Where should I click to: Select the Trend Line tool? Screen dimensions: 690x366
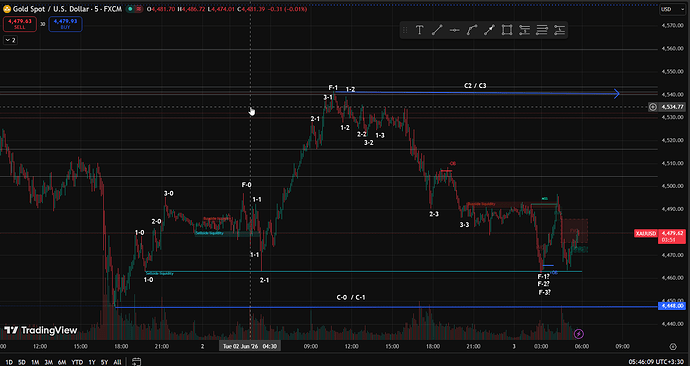(437, 30)
